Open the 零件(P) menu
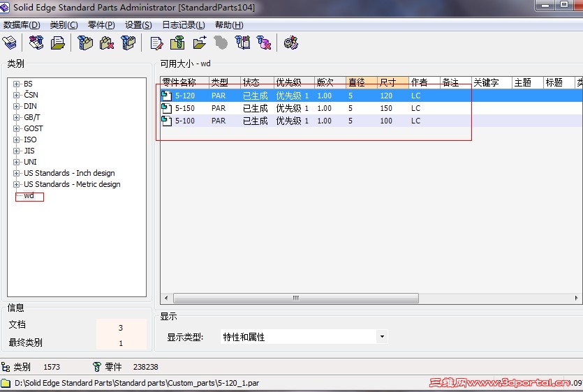This screenshot has height=392, width=583. (101, 25)
